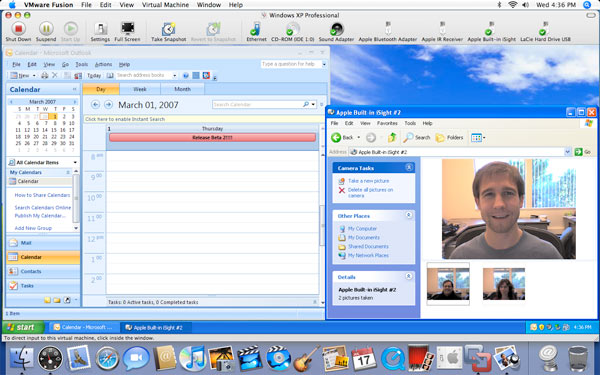The image size is (600, 375).
Task: Go to next day in calendar
Action: tap(108, 104)
